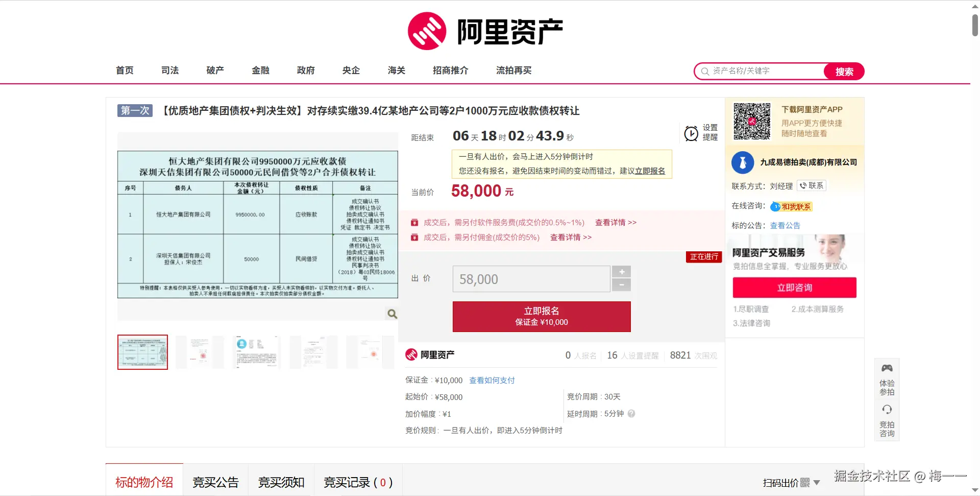The width and height of the screenshot is (980, 496).
Task: Click the 和我联系 online chat icon
Action: tap(775, 207)
